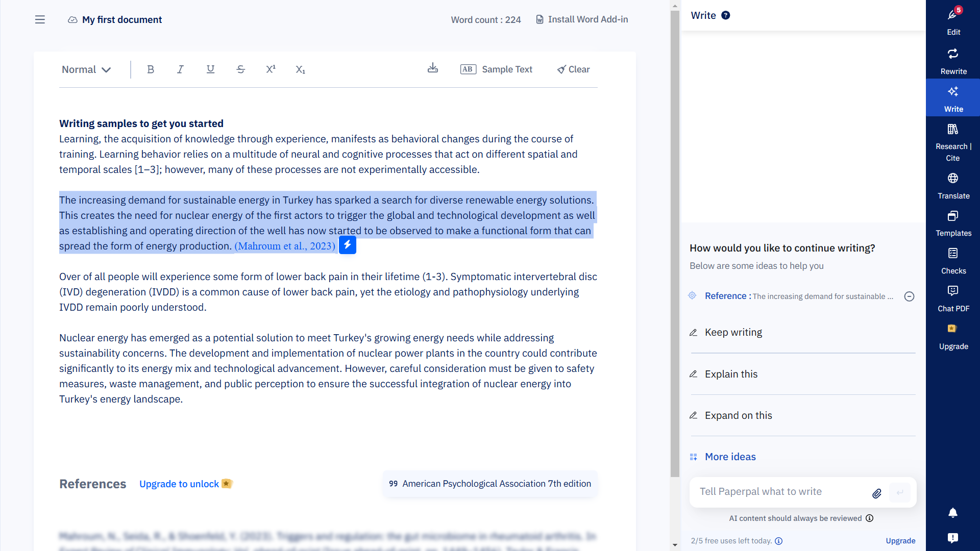Open Chat PDF in sidebar
Viewport: 980px width, 551px height.
953,298
